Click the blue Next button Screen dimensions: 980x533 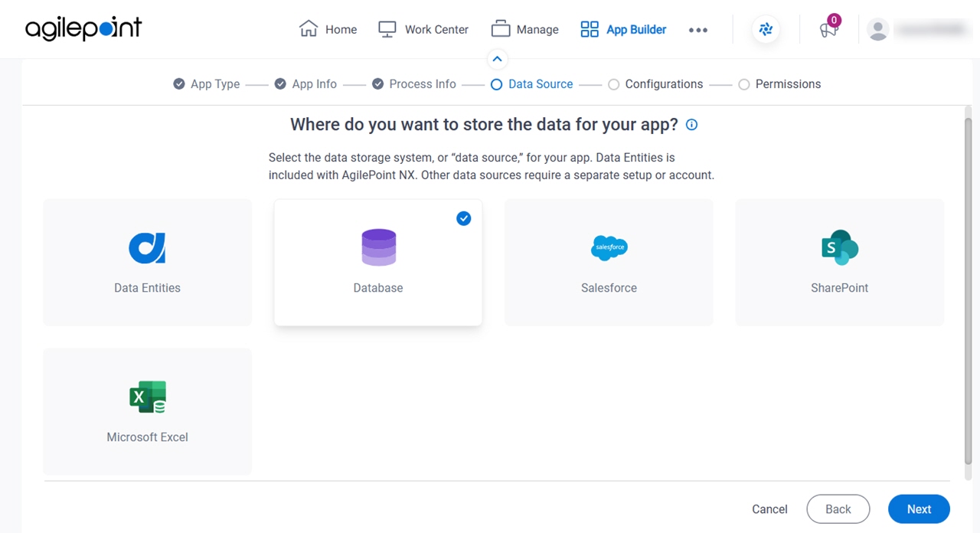coord(919,509)
